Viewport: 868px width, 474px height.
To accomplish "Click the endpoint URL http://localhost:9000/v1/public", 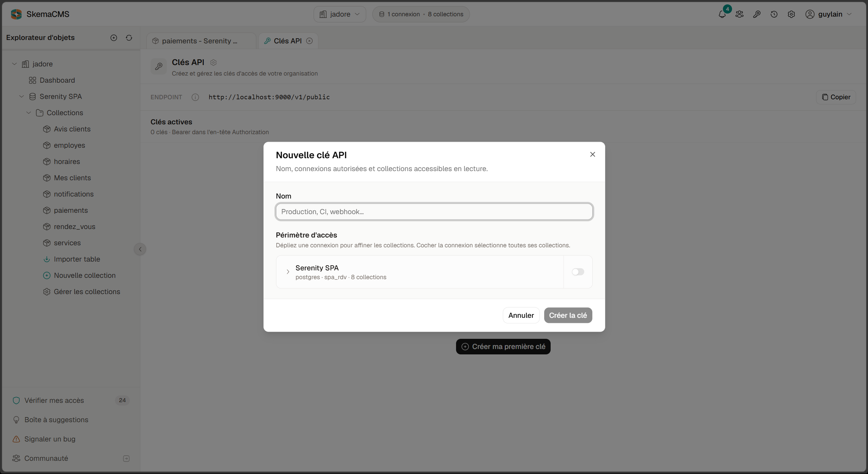I will point(269,97).
